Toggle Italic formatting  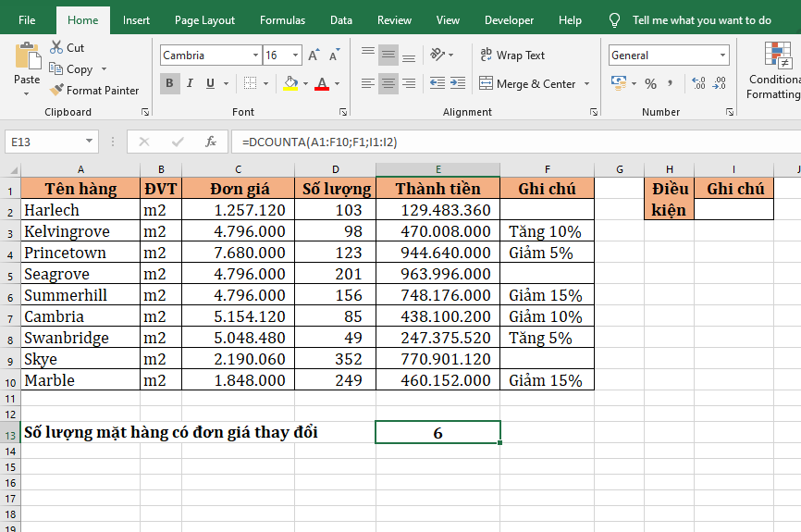click(x=190, y=84)
